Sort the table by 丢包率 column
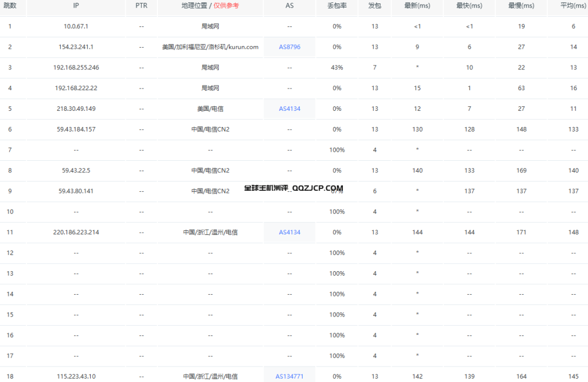The image size is (588, 382). tap(336, 7)
